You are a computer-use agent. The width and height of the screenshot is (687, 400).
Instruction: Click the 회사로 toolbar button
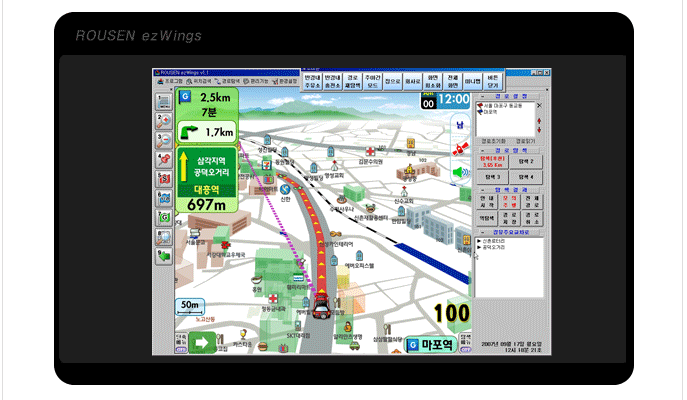coord(413,81)
